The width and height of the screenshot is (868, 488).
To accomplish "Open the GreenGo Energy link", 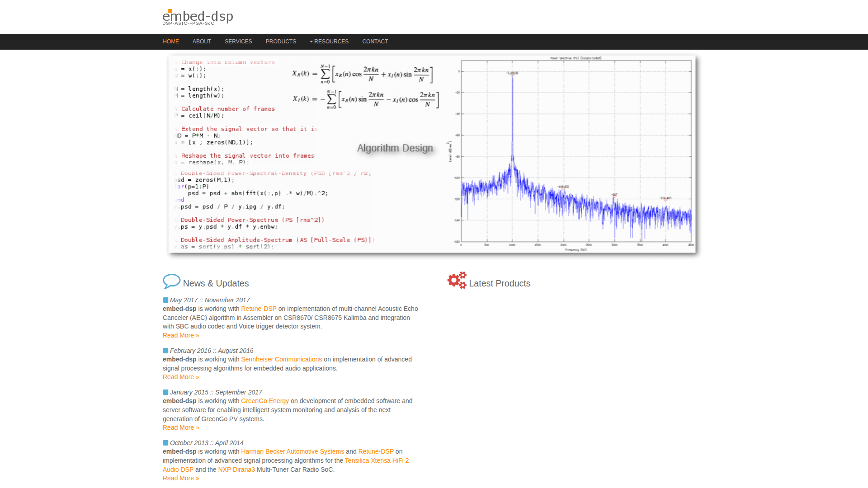I will point(265,401).
